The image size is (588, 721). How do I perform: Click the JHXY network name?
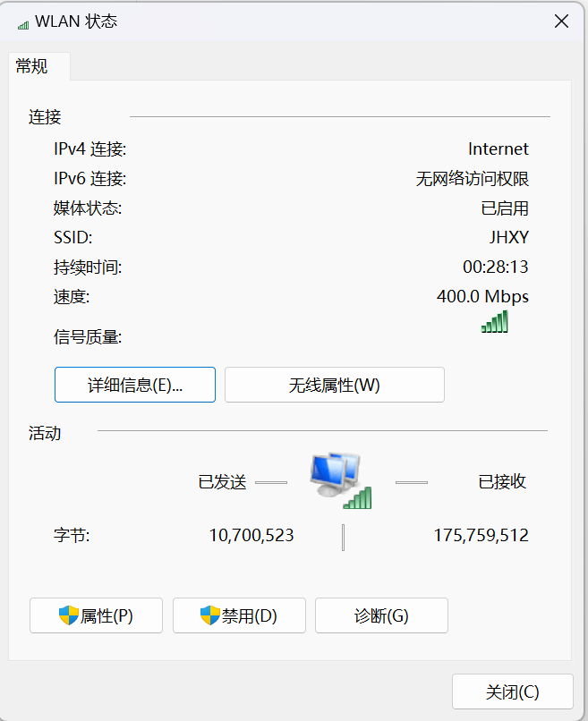click(509, 237)
